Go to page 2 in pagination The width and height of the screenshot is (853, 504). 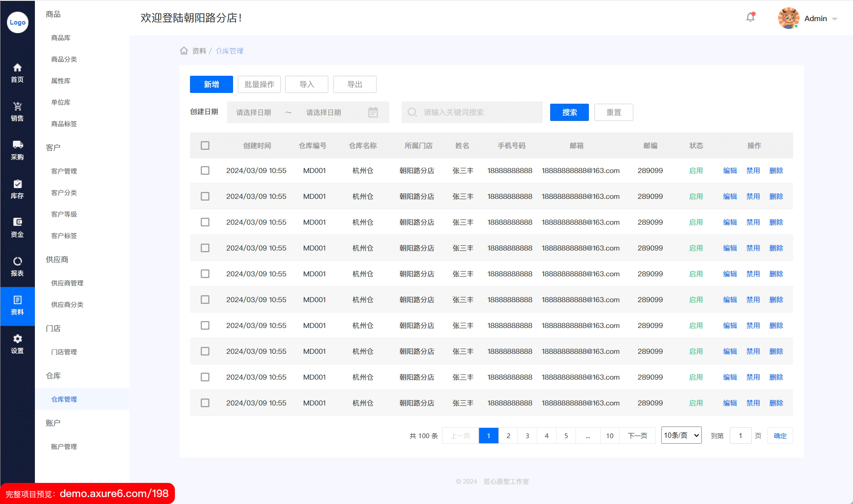pyautogui.click(x=508, y=436)
